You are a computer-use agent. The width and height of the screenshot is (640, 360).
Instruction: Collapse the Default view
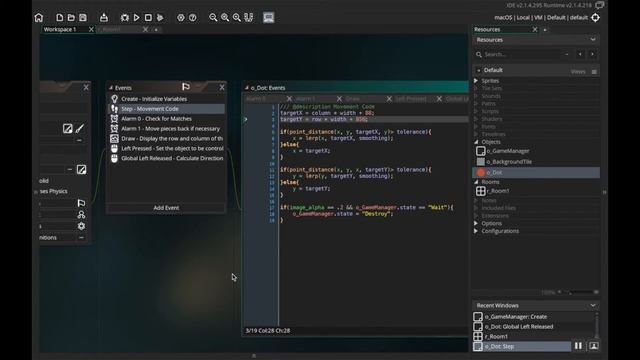pyautogui.click(x=478, y=70)
